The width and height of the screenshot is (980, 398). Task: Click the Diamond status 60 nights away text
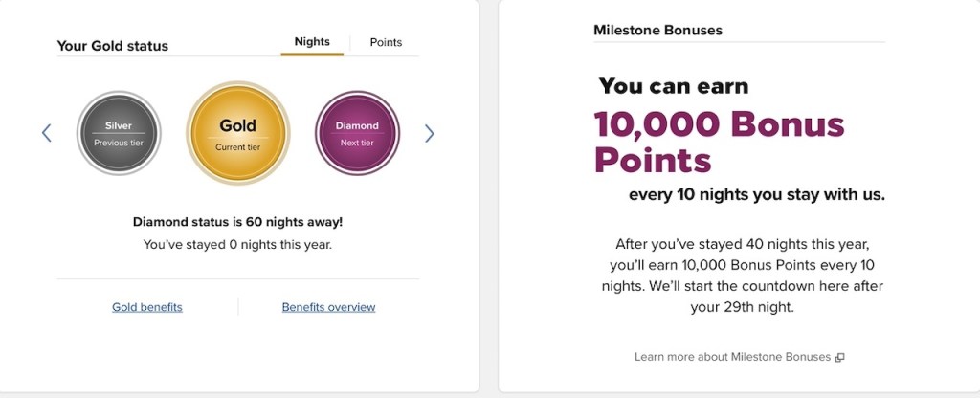pyautogui.click(x=237, y=222)
